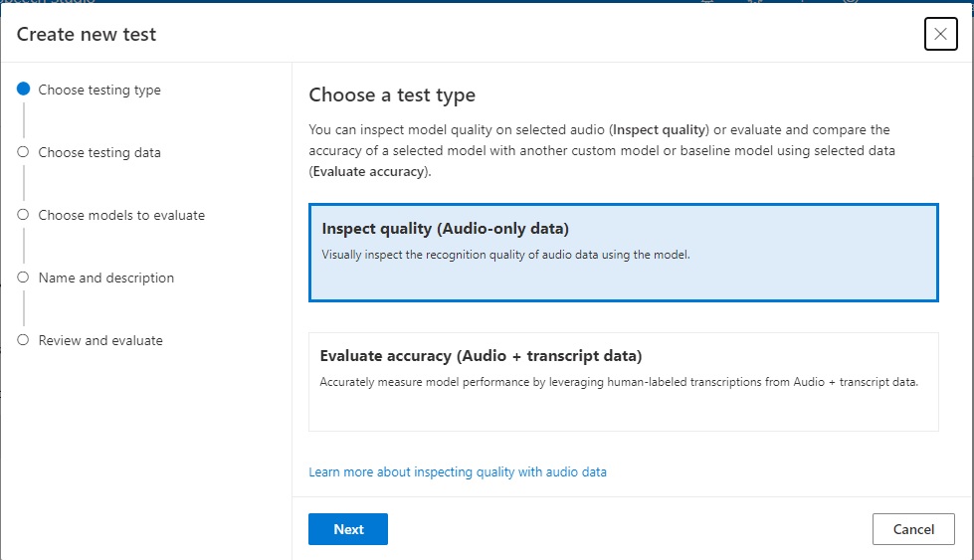The image size is (974, 560).
Task: Click the step circle beside Name and description
Action: pyautogui.click(x=23, y=278)
